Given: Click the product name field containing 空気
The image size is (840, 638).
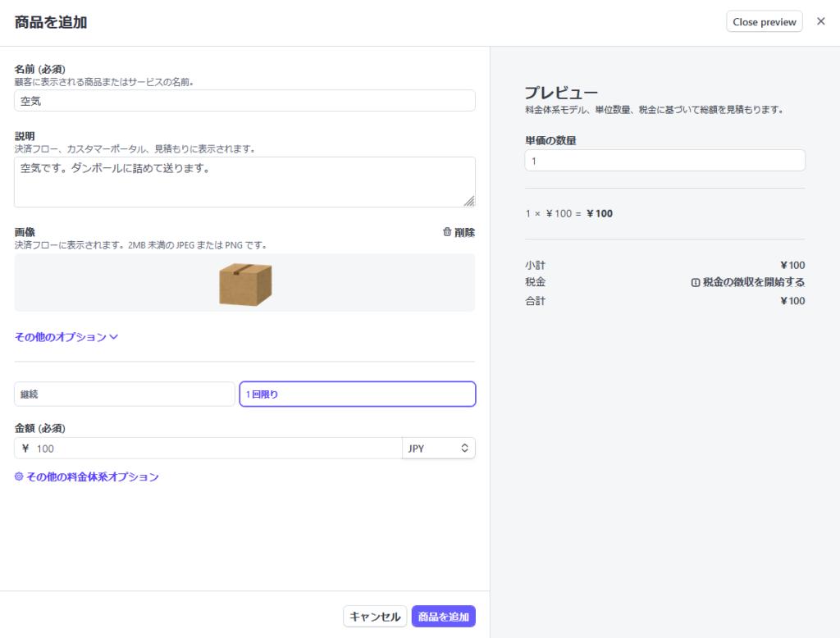Looking at the screenshot, I should pyautogui.click(x=244, y=101).
